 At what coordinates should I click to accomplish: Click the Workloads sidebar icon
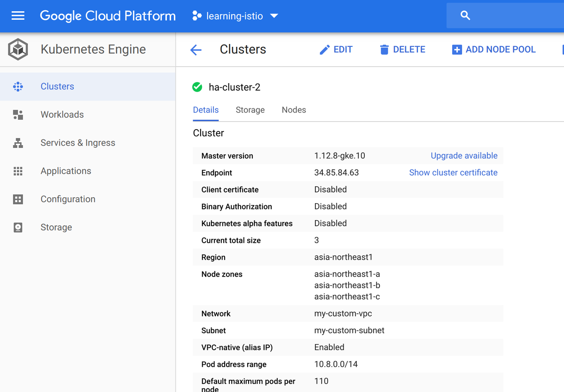18,115
